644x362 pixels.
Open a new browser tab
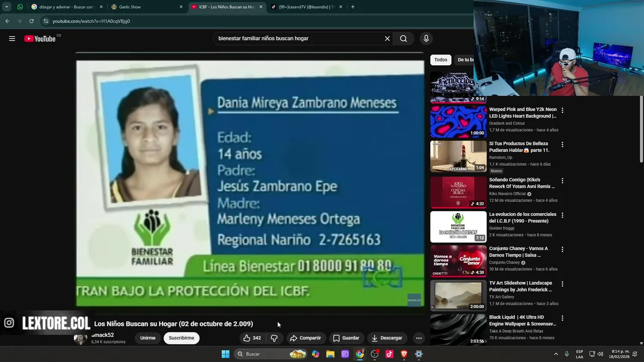pyautogui.click(x=353, y=7)
